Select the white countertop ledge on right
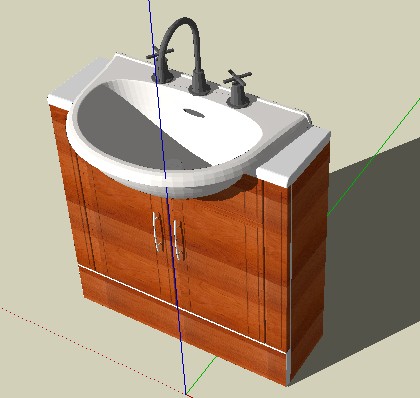This screenshot has width=420, height=398. pyautogui.click(x=293, y=156)
